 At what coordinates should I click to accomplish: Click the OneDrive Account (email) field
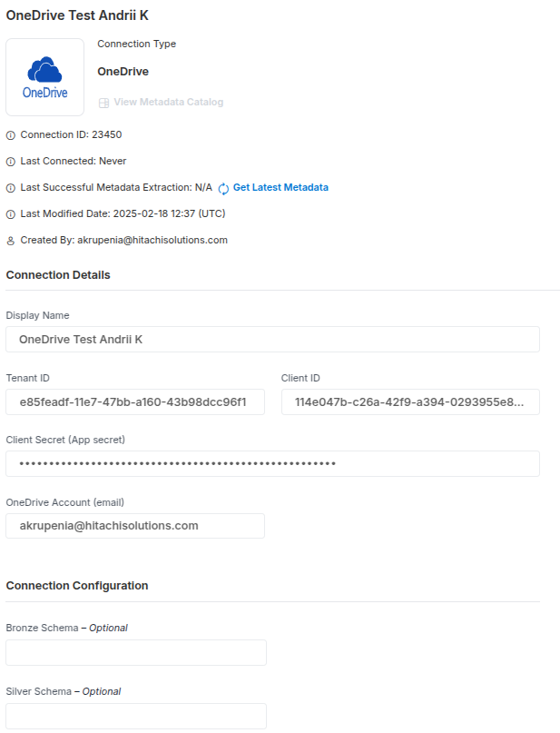point(135,526)
